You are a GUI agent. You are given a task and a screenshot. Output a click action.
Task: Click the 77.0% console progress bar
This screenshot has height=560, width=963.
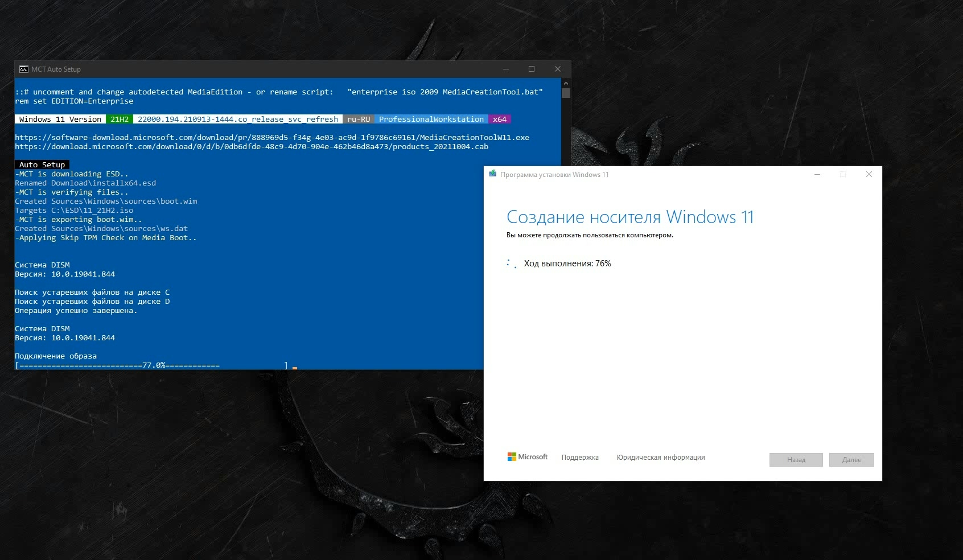point(151,365)
